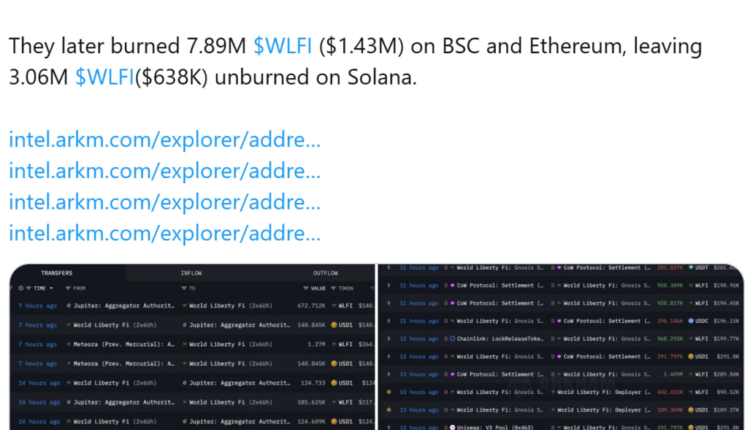Open the TO column filter
Screen dimensions: 750x430
click(x=185, y=288)
